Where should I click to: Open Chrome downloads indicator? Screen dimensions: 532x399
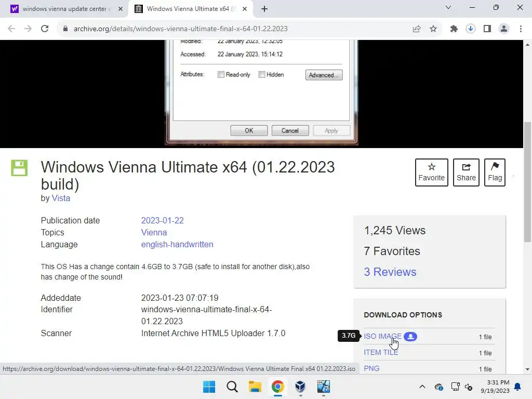point(470,29)
